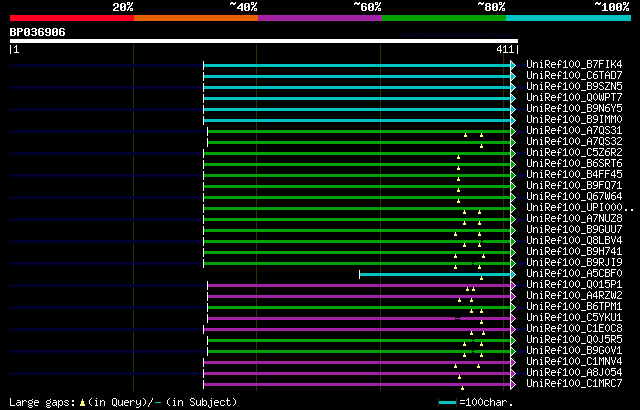Click the green alignment bar for C5Z6R2

point(357,153)
